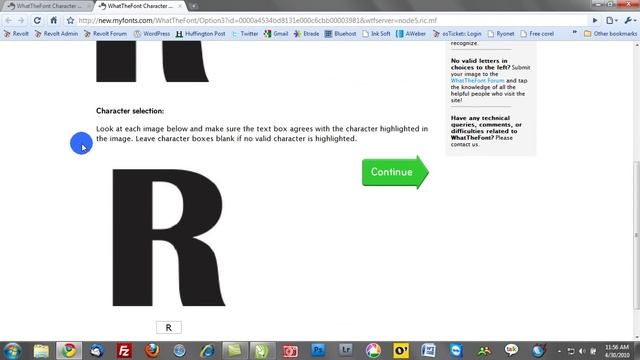This screenshot has height=360, width=640.
Task: Open Windows Explorer from taskbar
Action: [41, 351]
